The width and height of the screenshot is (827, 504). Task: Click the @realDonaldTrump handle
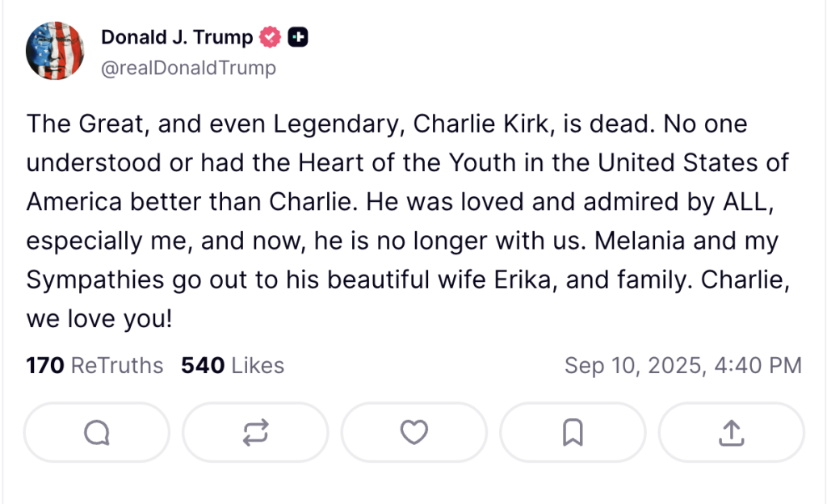click(x=188, y=68)
